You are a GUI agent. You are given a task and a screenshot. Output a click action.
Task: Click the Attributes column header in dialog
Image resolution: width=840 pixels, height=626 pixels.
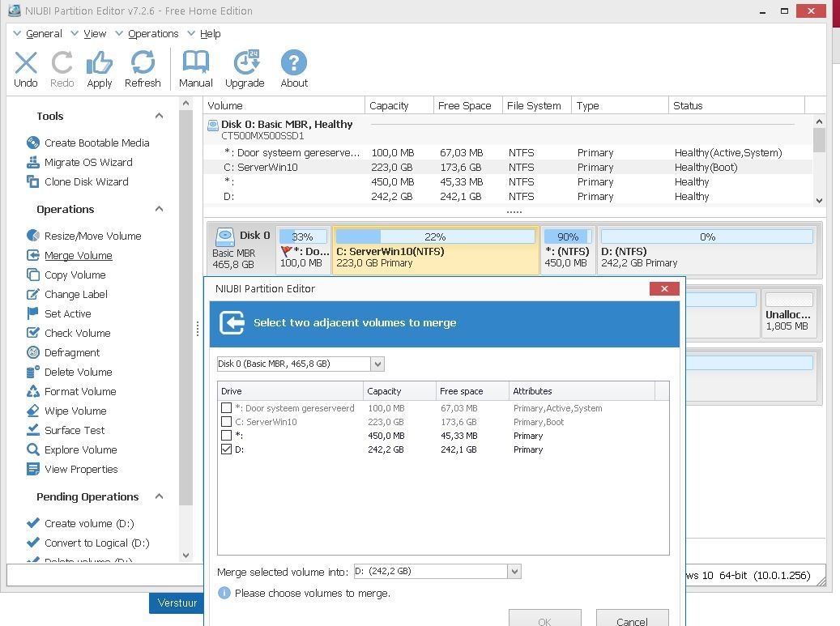[582, 391]
